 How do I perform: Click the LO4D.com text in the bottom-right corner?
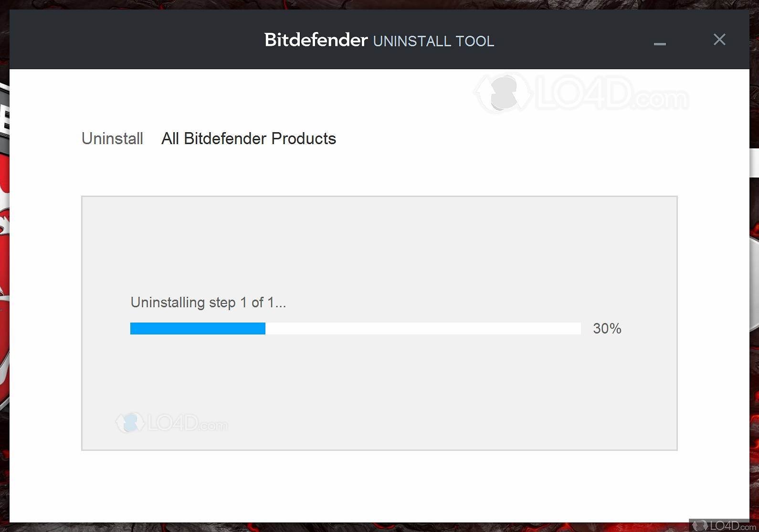click(733, 526)
